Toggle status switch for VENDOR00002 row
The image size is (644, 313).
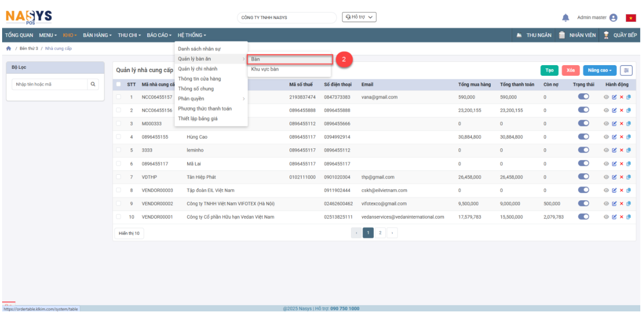[x=584, y=203]
